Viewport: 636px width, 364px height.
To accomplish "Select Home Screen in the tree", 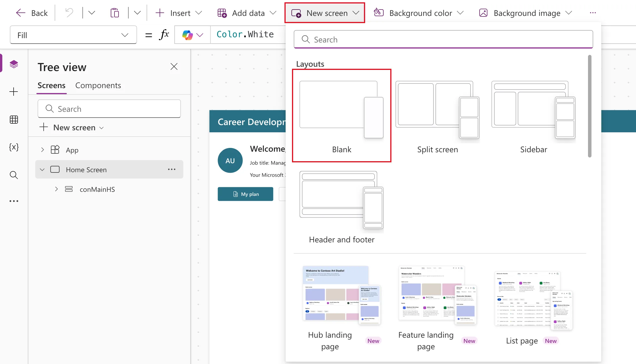I will tap(86, 170).
